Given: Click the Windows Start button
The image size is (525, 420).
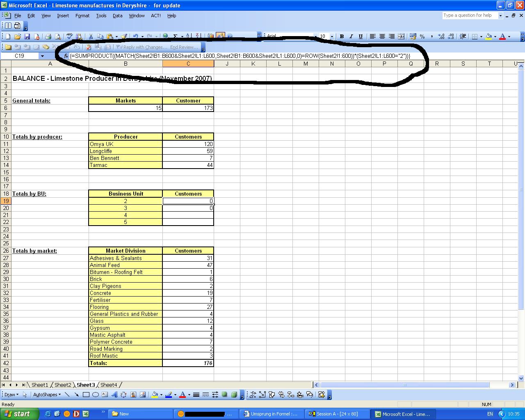Looking at the screenshot, I should click(19, 414).
